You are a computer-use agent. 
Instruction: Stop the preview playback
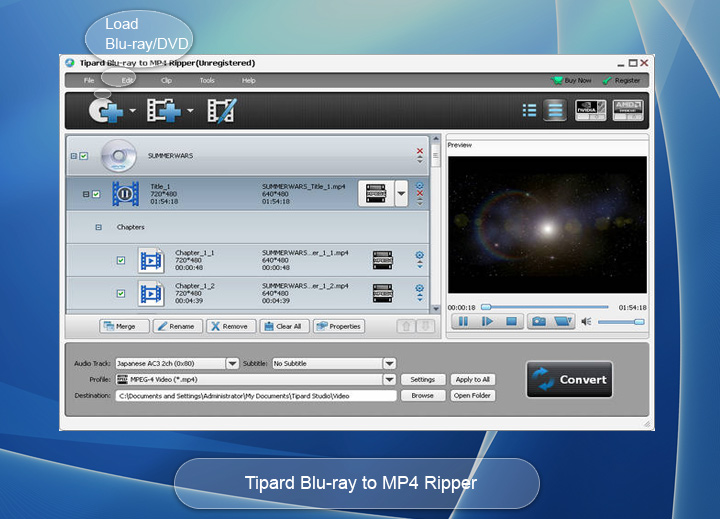click(511, 322)
